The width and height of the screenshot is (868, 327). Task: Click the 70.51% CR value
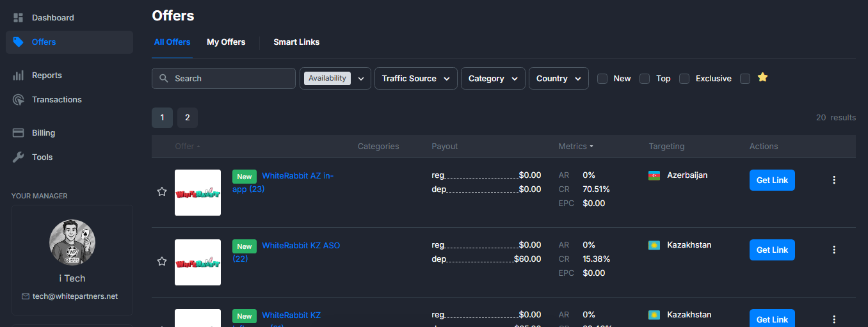(x=596, y=189)
